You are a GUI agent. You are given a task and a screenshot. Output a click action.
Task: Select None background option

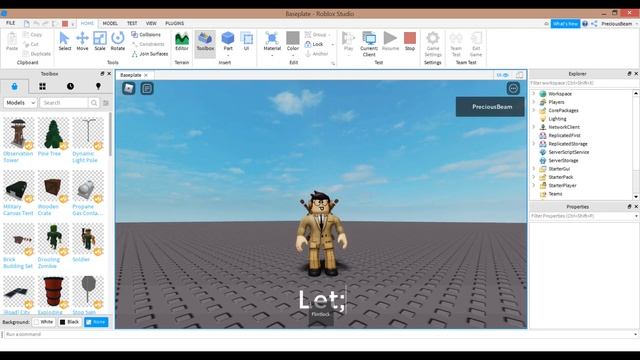[x=96, y=322]
